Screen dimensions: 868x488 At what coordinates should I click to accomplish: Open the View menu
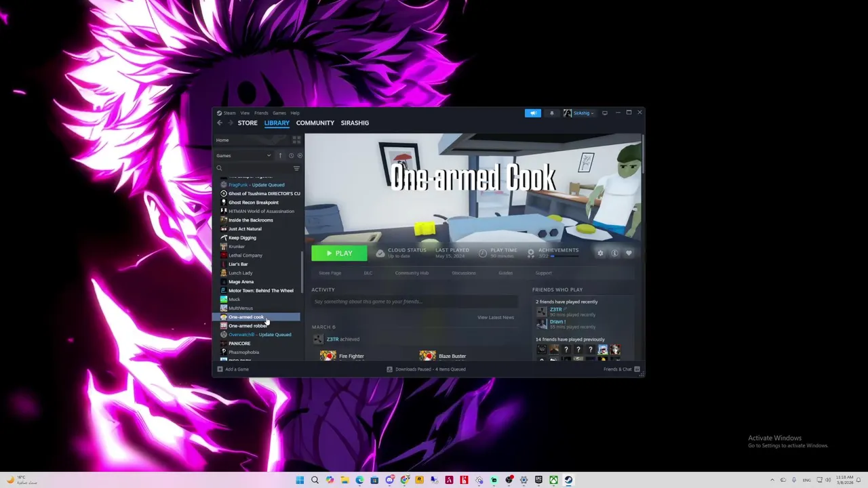point(245,113)
